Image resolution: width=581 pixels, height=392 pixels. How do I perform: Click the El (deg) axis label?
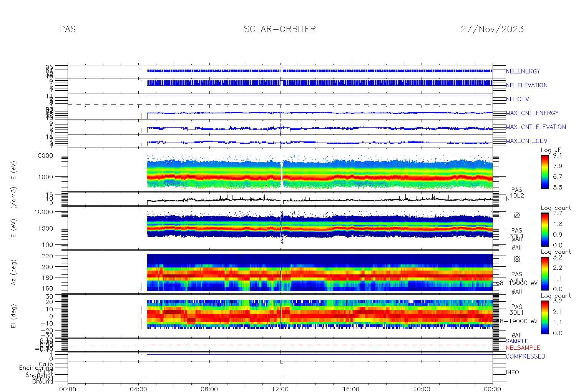tap(14, 316)
